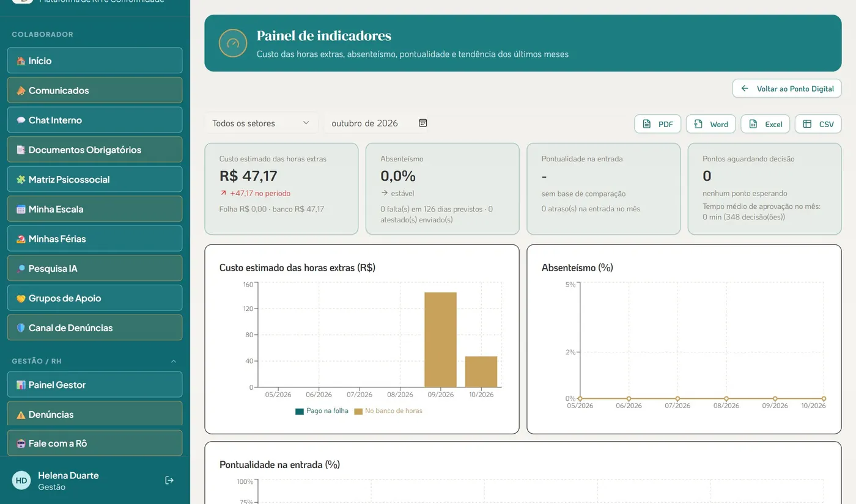The image size is (856, 504).
Task: Click the 'Absenteísmo (%)' chart title
Action: tap(577, 268)
